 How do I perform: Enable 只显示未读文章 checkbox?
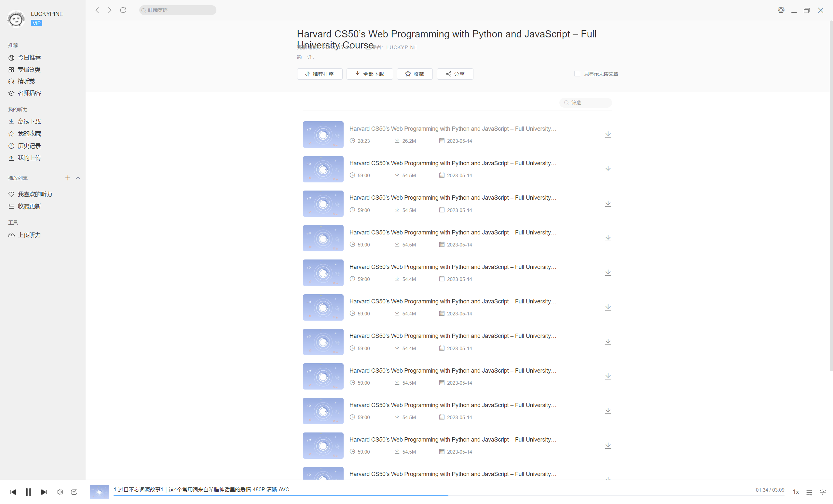click(x=577, y=73)
